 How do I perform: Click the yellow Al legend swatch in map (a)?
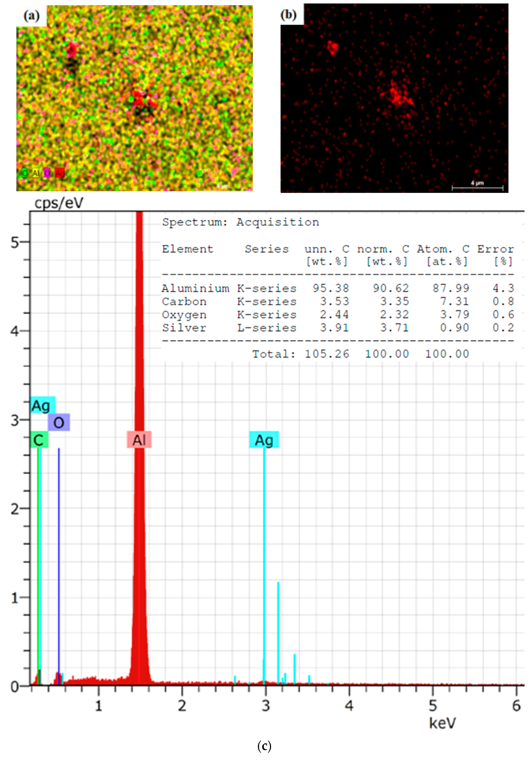36,173
